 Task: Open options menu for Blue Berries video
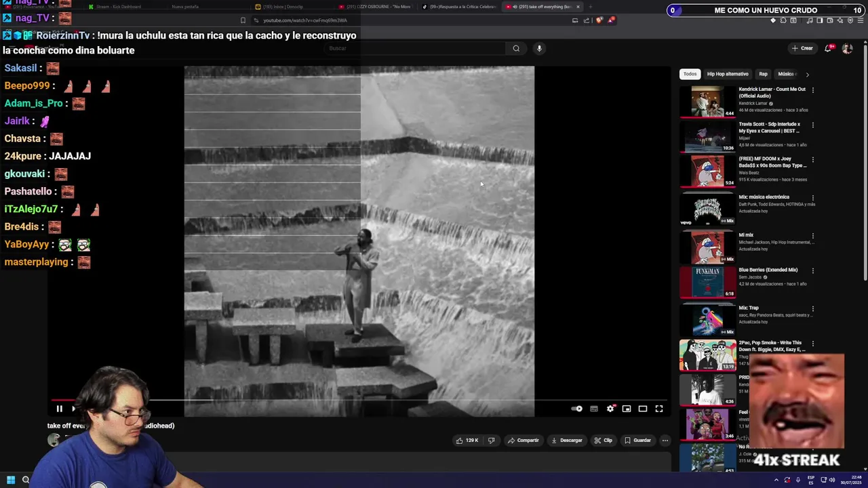(812, 270)
